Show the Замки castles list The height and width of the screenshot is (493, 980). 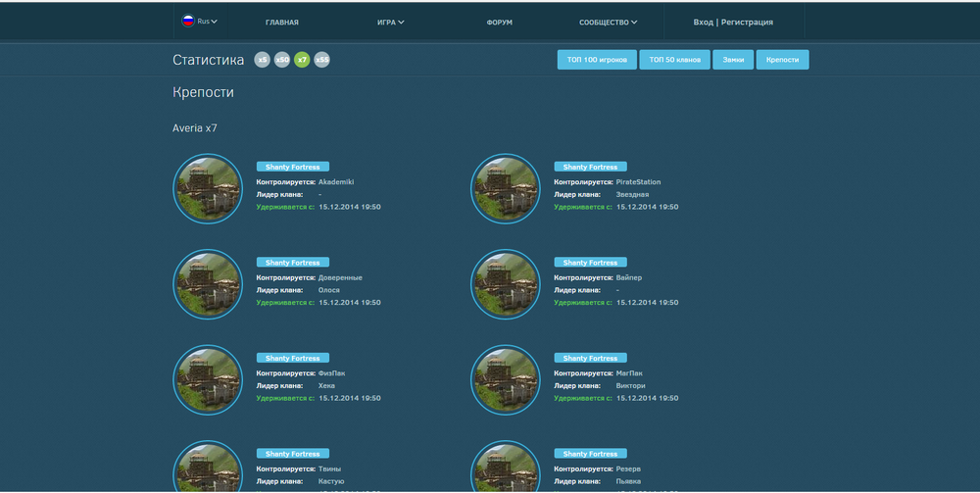pyautogui.click(x=733, y=60)
